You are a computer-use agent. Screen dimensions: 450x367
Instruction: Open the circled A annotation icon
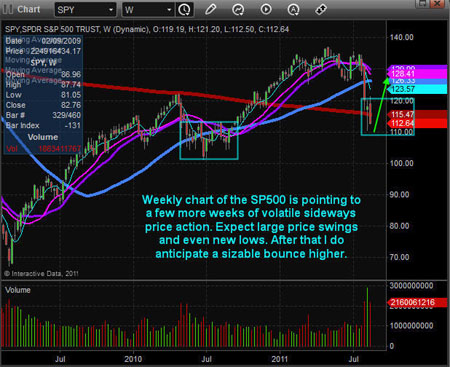293,10
